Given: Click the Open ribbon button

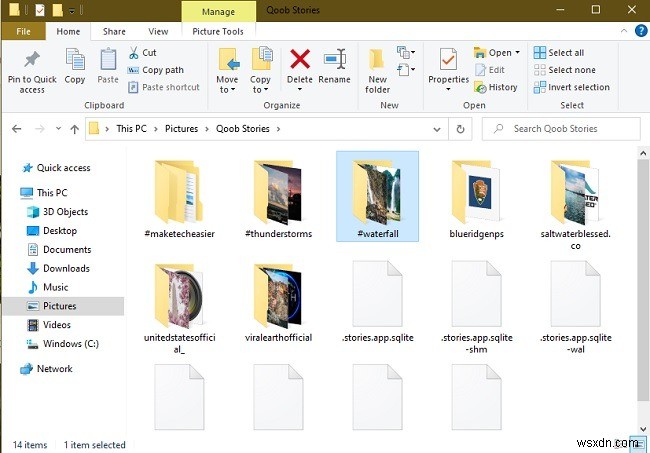Looking at the screenshot, I should pos(493,53).
